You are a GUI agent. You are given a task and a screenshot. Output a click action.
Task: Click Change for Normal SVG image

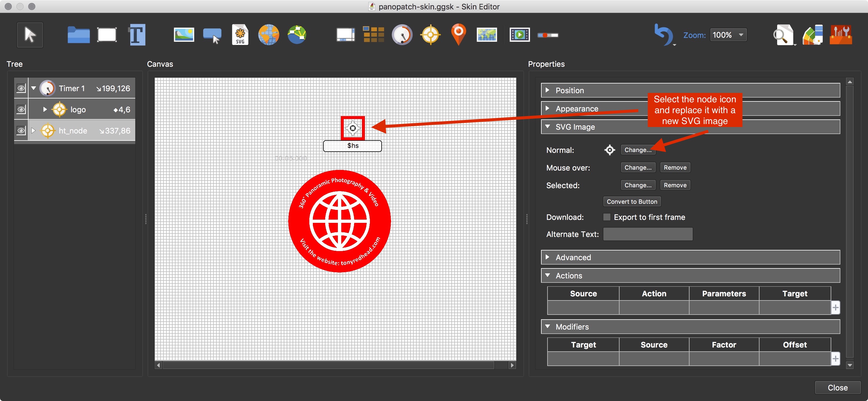(638, 150)
